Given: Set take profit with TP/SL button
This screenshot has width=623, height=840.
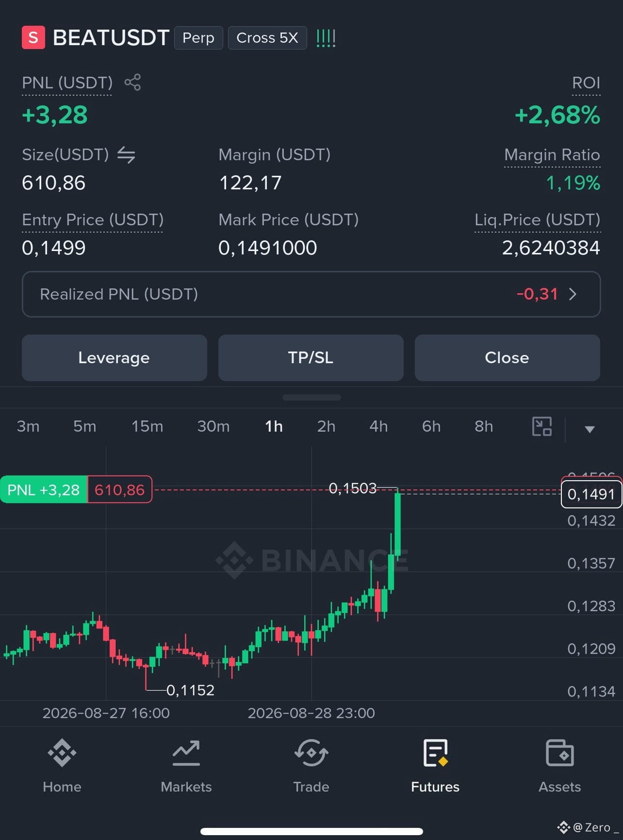Looking at the screenshot, I should [x=311, y=358].
